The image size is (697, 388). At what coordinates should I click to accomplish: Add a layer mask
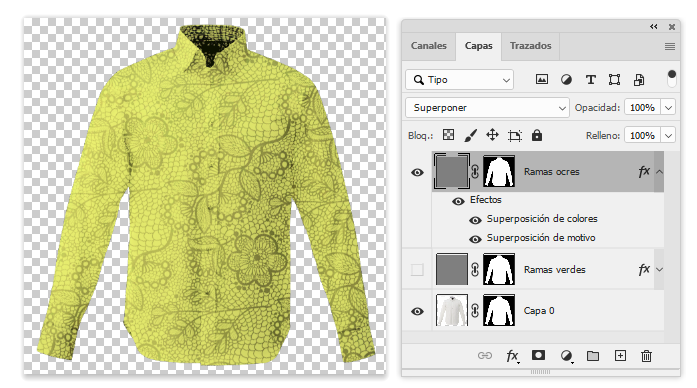coord(538,355)
